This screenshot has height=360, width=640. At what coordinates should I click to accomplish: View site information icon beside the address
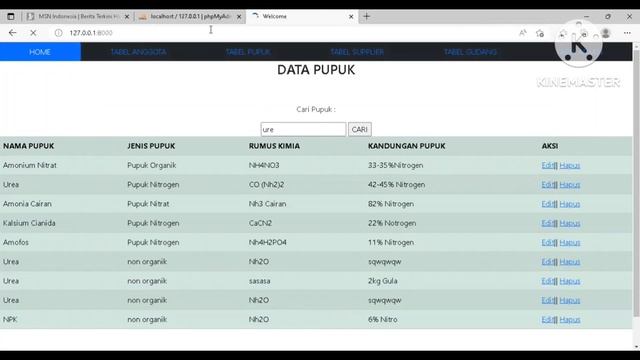coord(58,33)
